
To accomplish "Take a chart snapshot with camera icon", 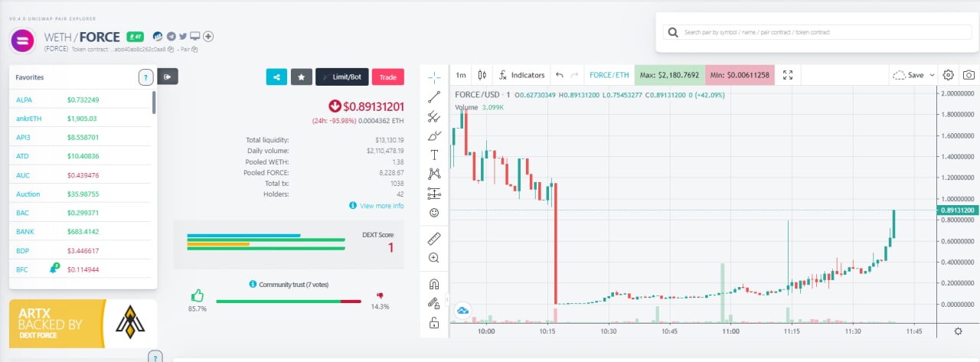I will click(969, 75).
